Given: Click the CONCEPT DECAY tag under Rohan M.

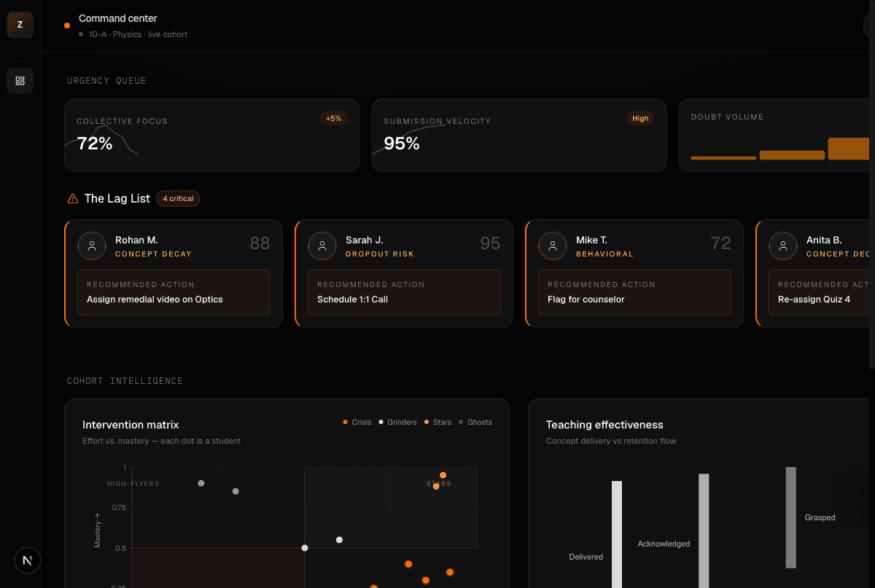Looking at the screenshot, I should tap(153, 254).
